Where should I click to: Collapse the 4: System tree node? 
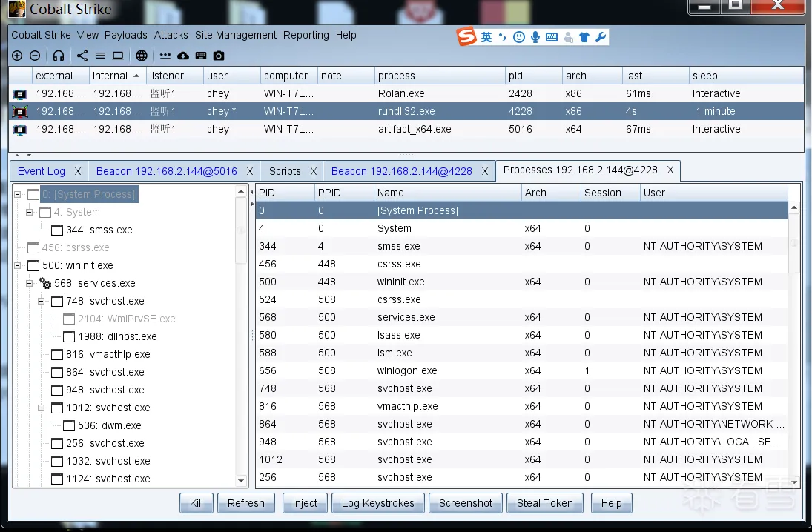[x=29, y=212]
